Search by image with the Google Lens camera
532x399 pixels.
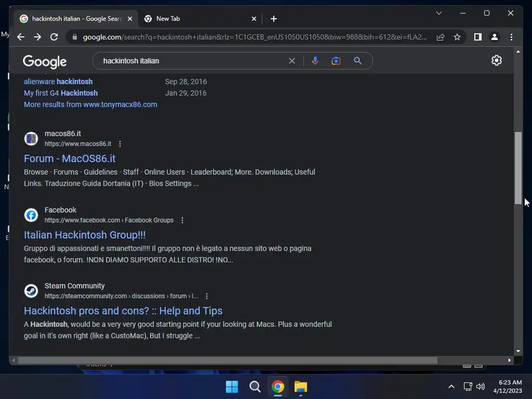336,61
